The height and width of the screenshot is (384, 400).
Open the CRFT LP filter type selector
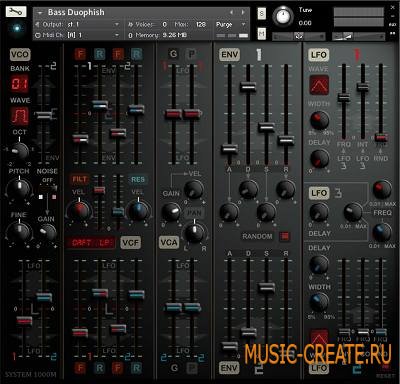point(91,243)
